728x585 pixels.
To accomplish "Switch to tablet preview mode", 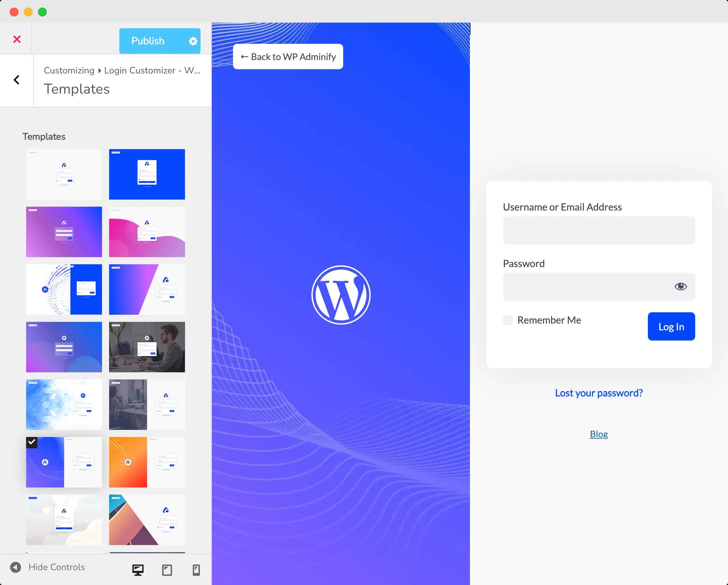I will click(x=167, y=570).
